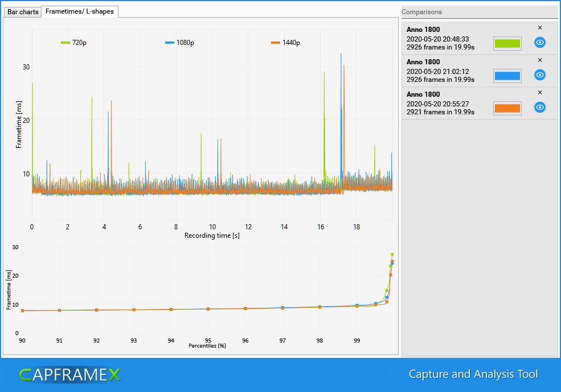This screenshot has height=392, width=561.
Task: Switch to the Bar charts tab
Action: tap(22, 11)
